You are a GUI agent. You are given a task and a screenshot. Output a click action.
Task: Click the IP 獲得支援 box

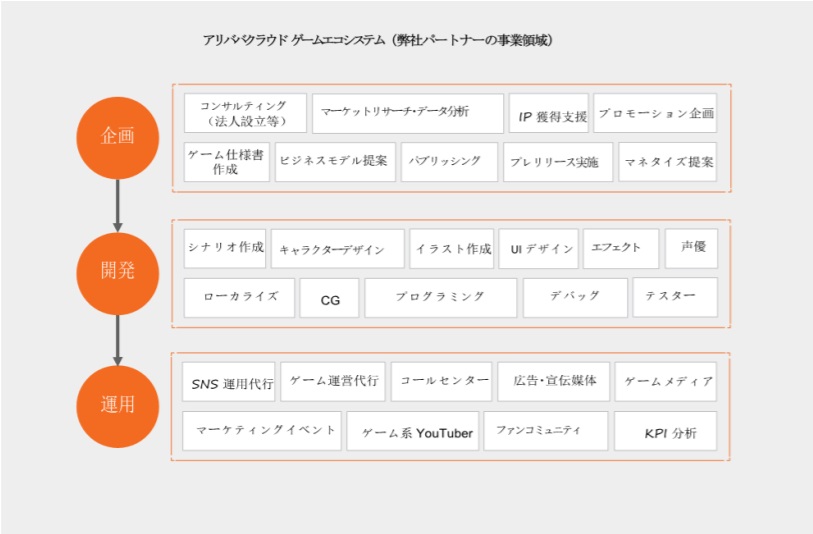click(549, 113)
